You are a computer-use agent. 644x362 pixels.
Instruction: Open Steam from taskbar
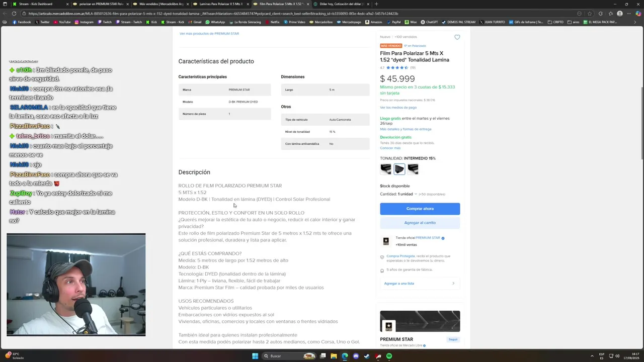pyautogui.click(x=367, y=356)
